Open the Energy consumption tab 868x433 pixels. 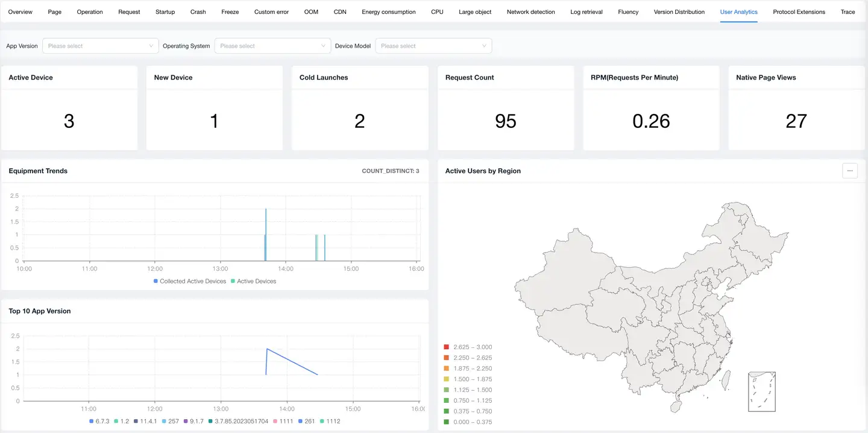coord(388,12)
